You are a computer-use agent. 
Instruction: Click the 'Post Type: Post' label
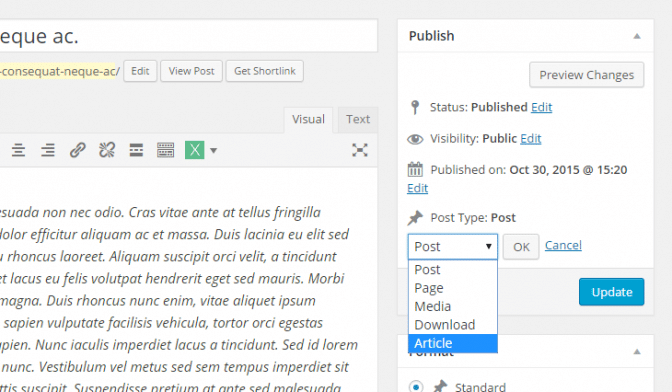(x=473, y=218)
